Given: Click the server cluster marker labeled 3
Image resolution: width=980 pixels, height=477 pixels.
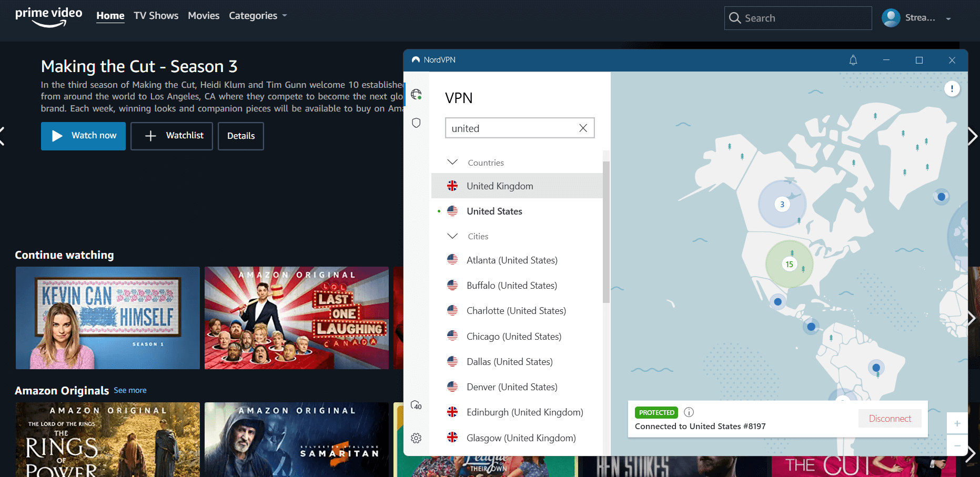Looking at the screenshot, I should pos(782,204).
